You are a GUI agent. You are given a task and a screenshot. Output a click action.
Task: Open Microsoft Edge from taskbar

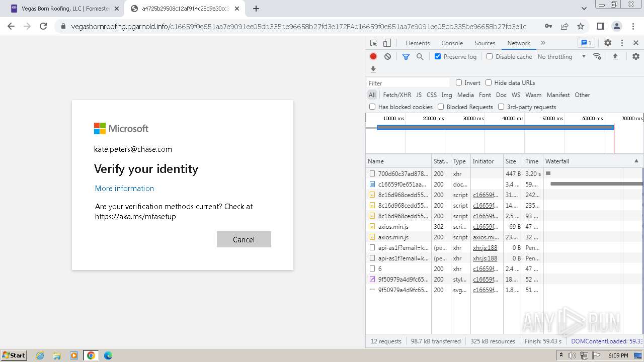[x=108, y=355]
